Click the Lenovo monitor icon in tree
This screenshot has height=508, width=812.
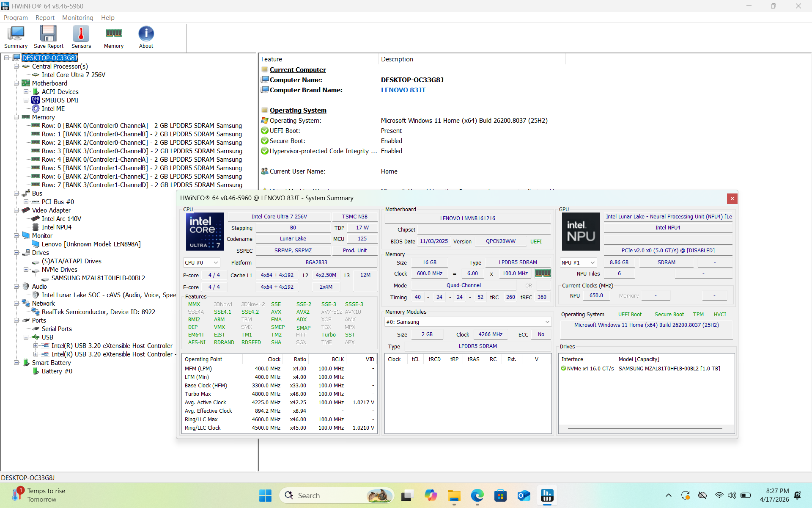[36, 244]
